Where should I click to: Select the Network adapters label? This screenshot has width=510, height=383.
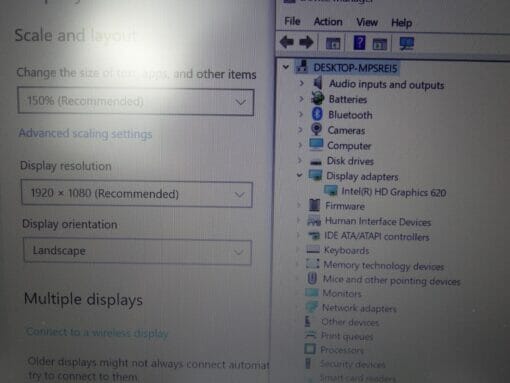[359, 308]
